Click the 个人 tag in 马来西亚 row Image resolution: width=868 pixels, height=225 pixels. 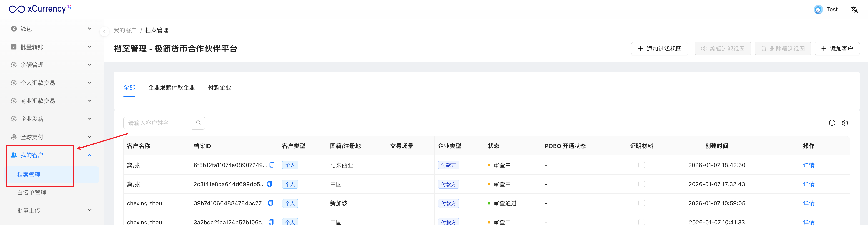[x=290, y=165]
